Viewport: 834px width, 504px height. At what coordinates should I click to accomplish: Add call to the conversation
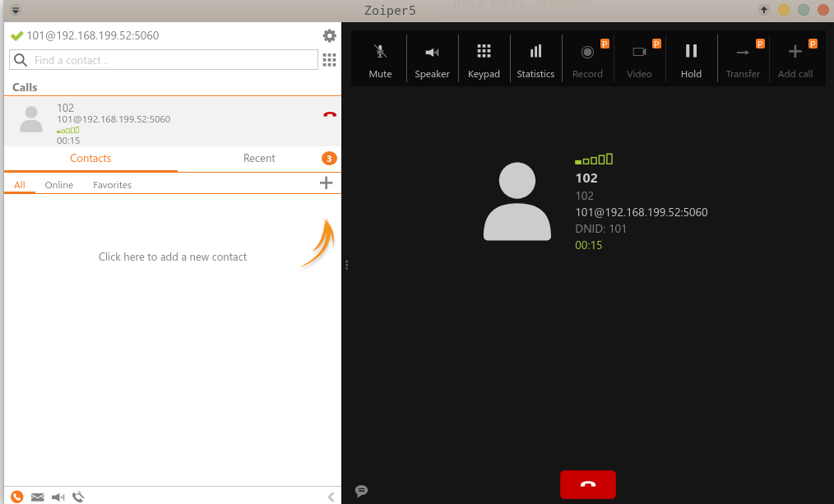coord(795,59)
